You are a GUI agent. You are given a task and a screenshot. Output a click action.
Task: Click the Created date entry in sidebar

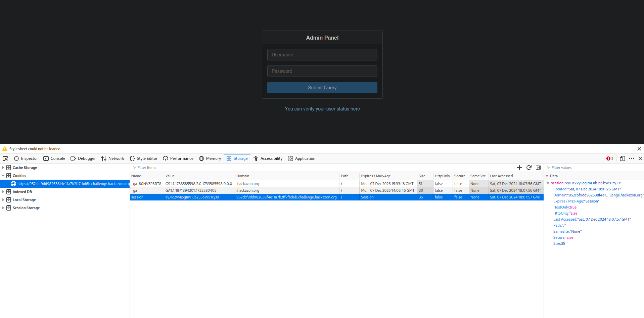pyautogui.click(x=587, y=189)
